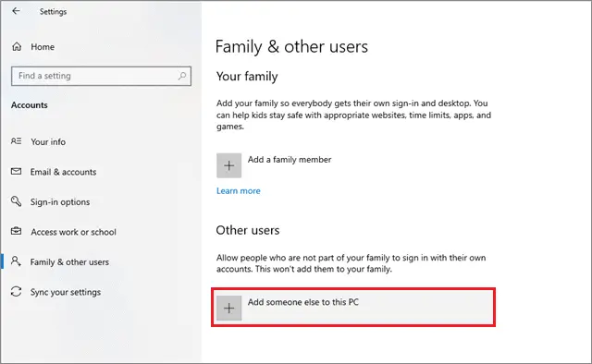Select Sync your settings
The width and height of the screenshot is (592, 364).
[66, 292]
